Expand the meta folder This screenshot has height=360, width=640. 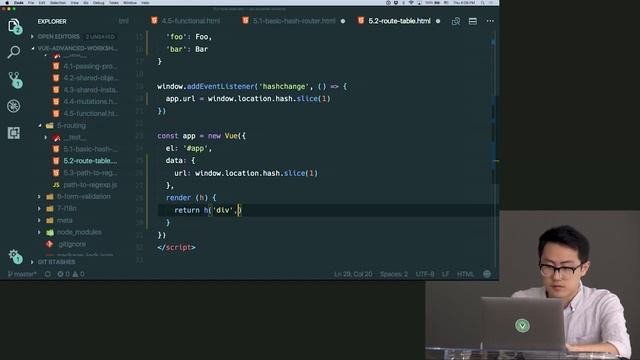40,220
